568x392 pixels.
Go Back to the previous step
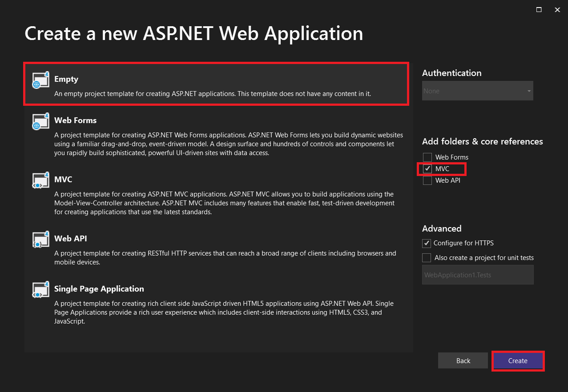pos(463,361)
